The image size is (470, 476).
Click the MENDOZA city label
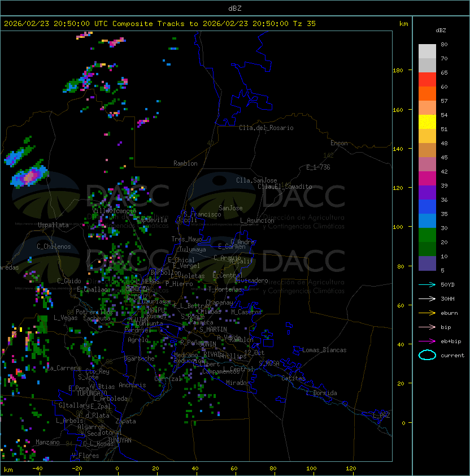coord(137,288)
